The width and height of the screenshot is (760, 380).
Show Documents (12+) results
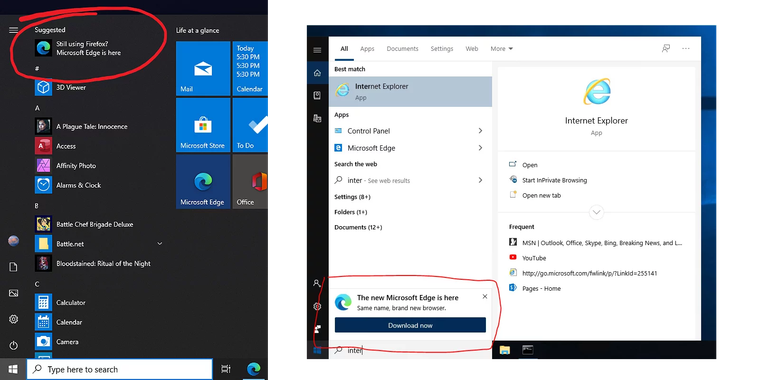(x=358, y=227)
